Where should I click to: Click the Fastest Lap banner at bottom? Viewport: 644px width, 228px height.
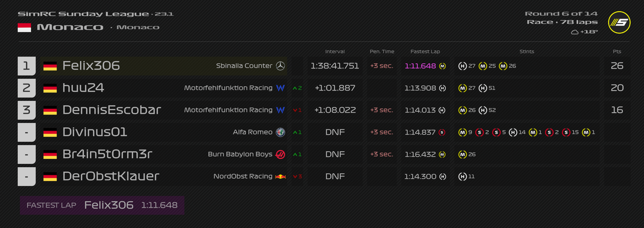[x=102, y=205]
